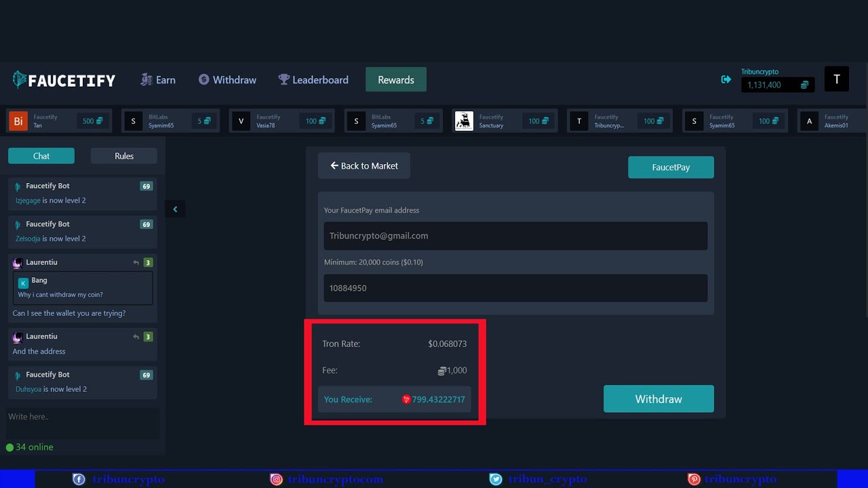Click Laurentiu avatar on wallet message

(18, 263)
